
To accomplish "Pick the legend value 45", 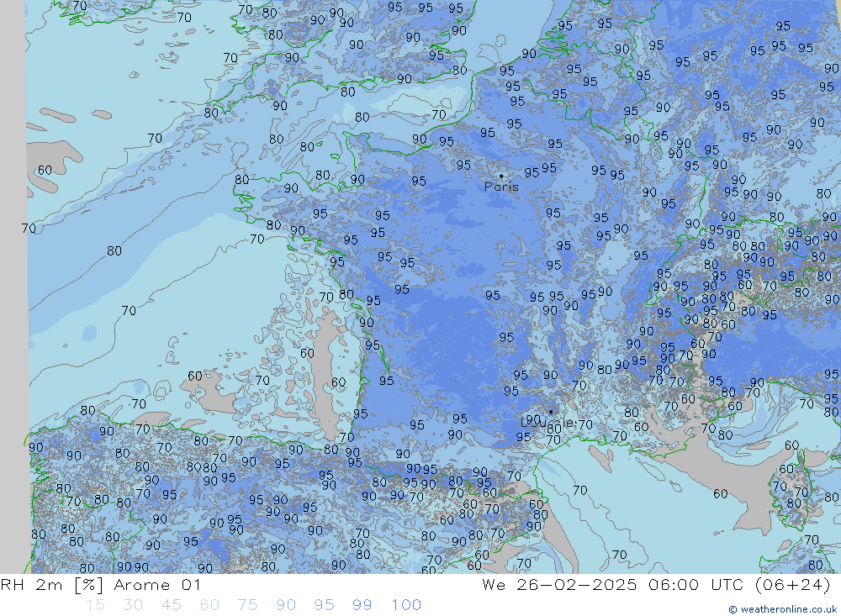I will [171, 605].
